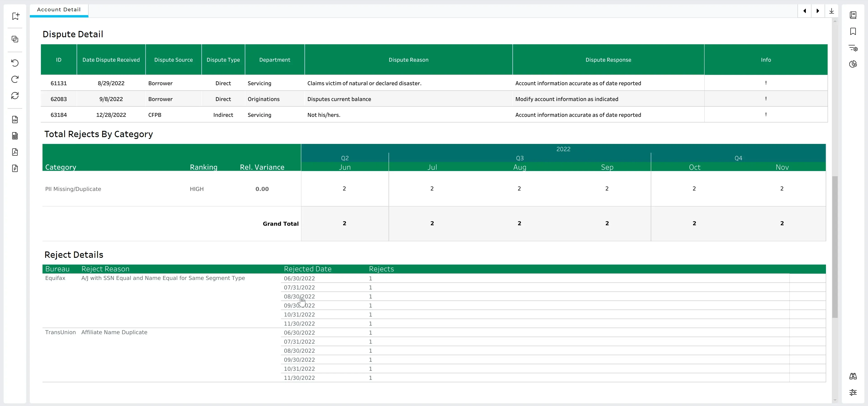
Task: Click the Dispute Type column header
Action: tap(223, 60)
